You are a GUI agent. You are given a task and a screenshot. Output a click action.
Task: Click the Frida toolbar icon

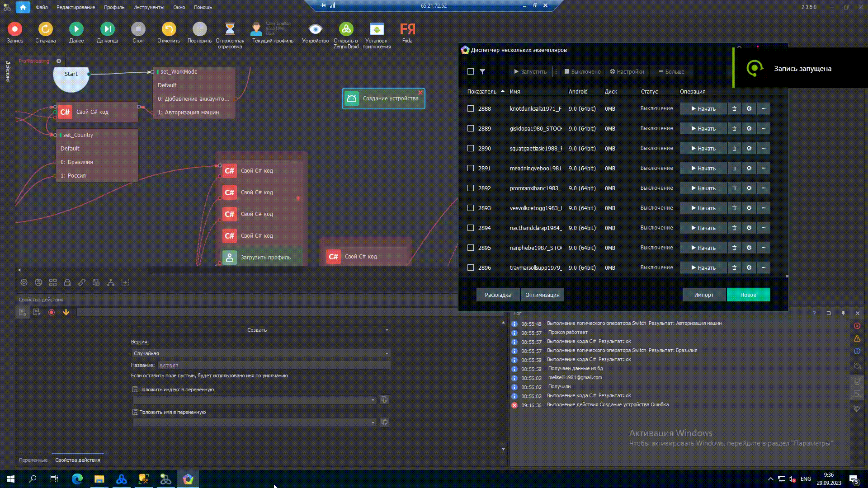pyautogui.click(x=407, y=29)
